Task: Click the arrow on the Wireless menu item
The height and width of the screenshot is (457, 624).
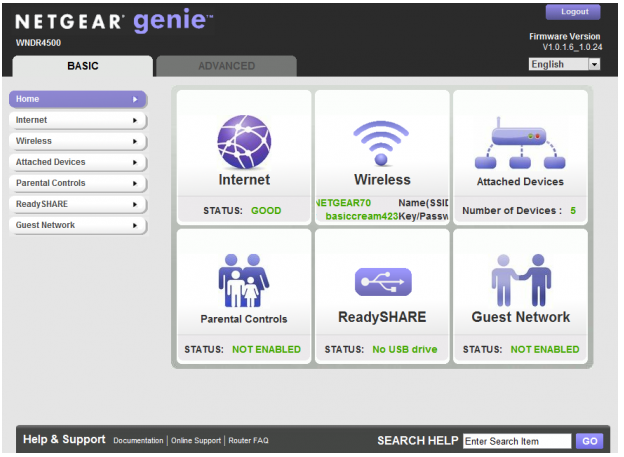Action: (x=135, y=141)
